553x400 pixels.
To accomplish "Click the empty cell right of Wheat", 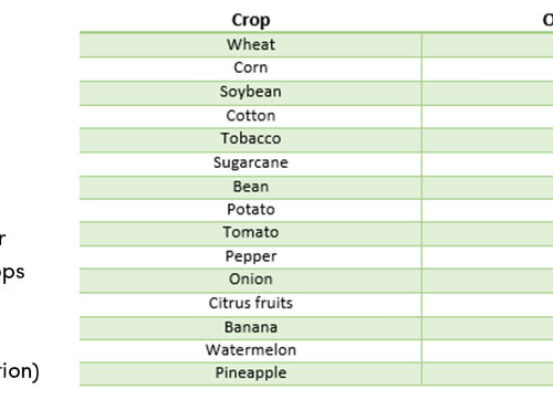I will pyautogui.click(x=487, y=45).
